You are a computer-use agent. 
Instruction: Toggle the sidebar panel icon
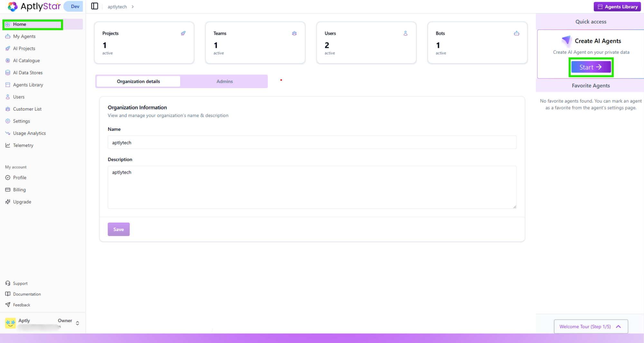94,6
